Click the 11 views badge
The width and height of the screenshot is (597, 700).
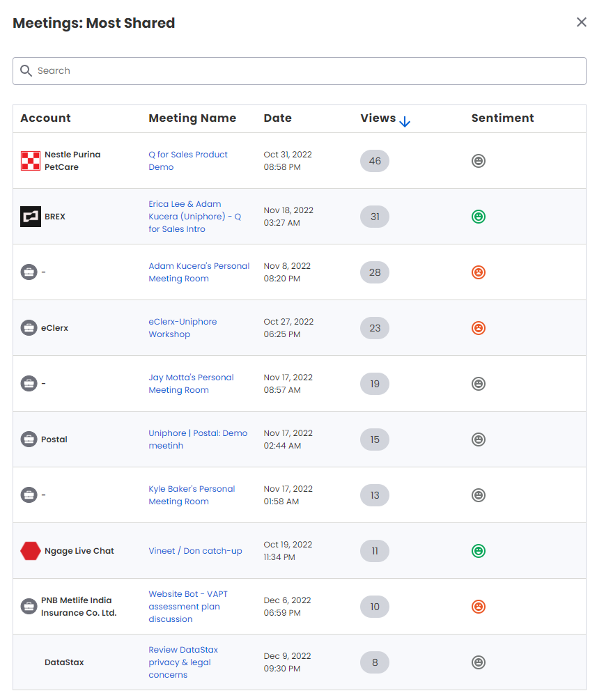tap(375, 551)
